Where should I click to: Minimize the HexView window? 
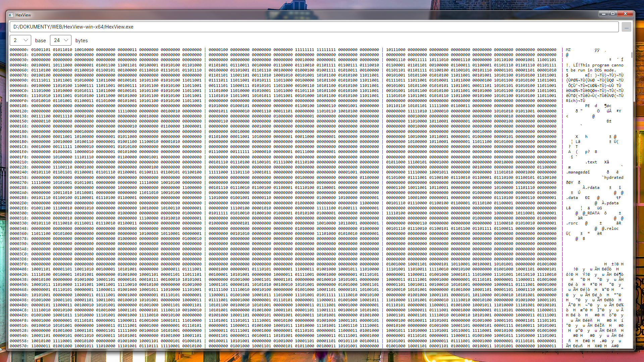click(x=604, y=13)
